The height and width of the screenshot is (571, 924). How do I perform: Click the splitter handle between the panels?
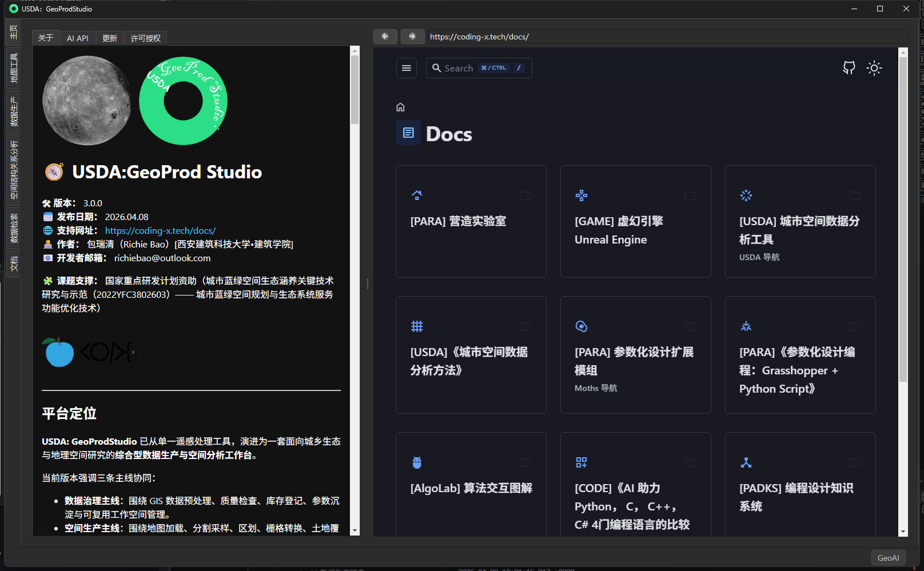[367, 283]
